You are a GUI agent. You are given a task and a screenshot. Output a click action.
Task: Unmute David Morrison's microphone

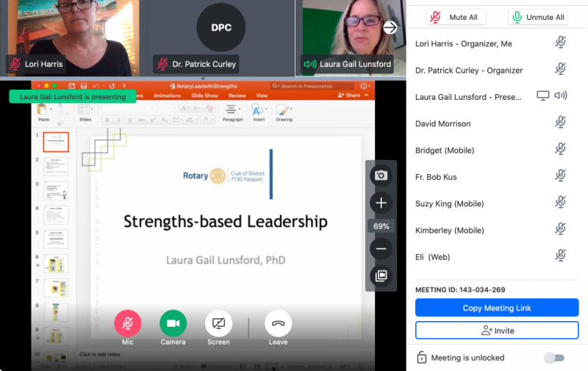click(x=560, y=122)
